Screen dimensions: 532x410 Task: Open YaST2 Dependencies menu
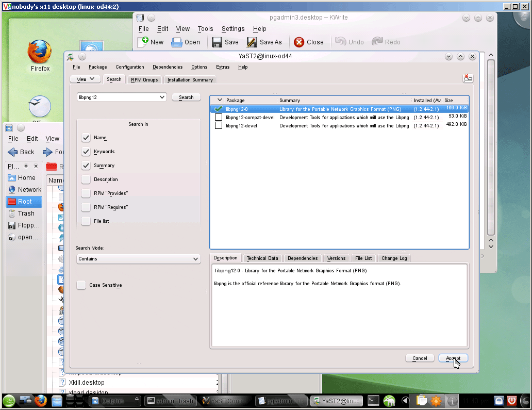click(x=168, y=67)
